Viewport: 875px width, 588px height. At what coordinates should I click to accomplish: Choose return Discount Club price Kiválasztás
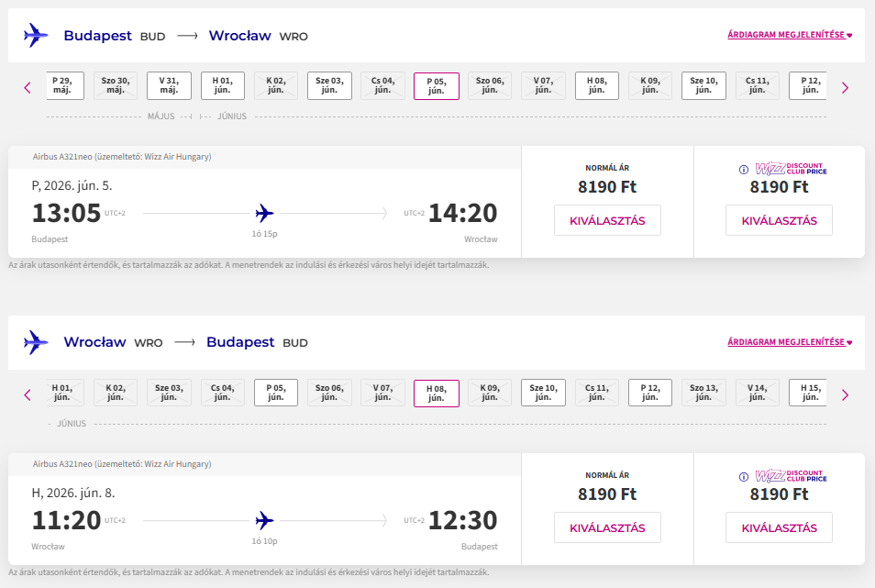pos(779,527)
